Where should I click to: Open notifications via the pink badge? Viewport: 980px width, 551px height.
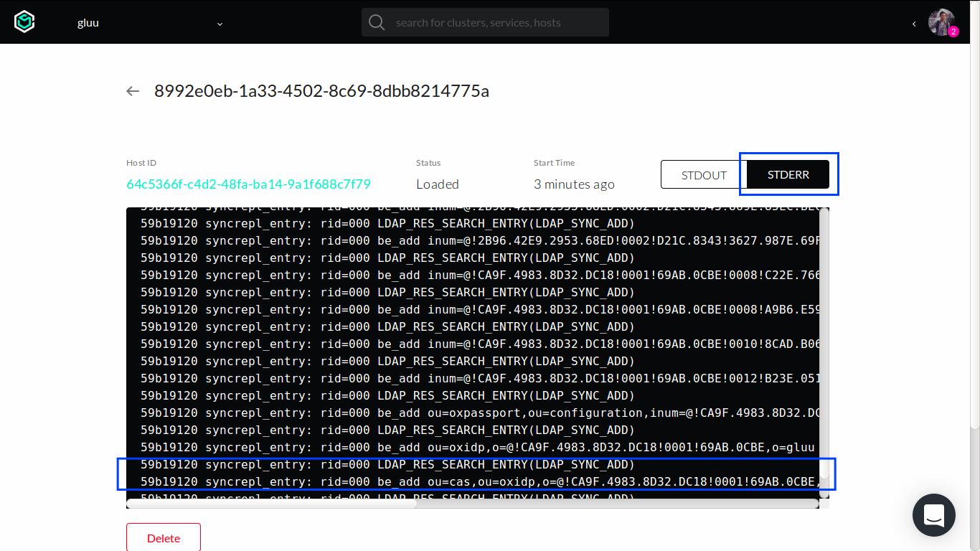coord(953,32)
